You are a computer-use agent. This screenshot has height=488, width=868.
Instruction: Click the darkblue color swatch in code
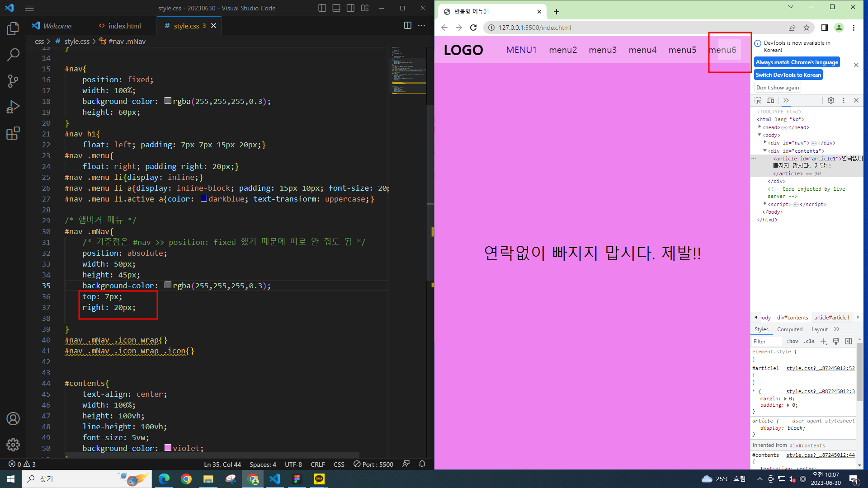[204, 199]
